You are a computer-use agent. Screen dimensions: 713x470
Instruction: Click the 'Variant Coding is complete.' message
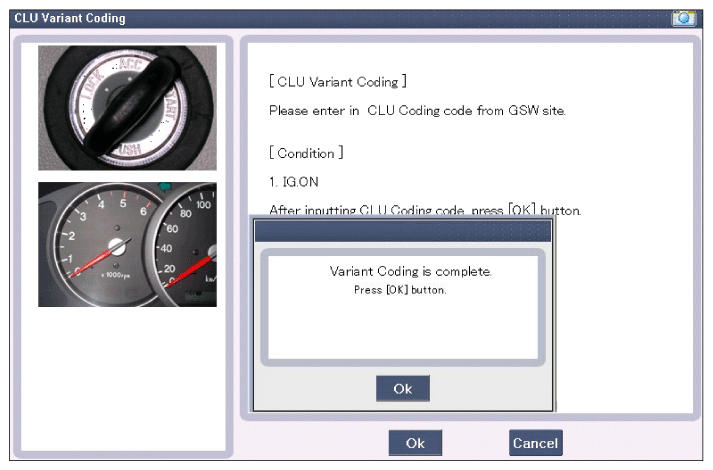click(x=403, y=271)
